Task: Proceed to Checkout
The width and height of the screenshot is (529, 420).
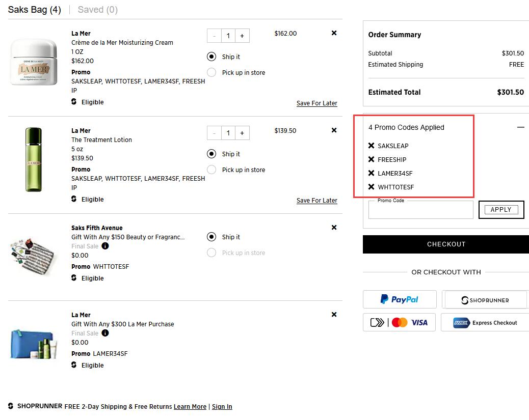Action: point(446,244)
